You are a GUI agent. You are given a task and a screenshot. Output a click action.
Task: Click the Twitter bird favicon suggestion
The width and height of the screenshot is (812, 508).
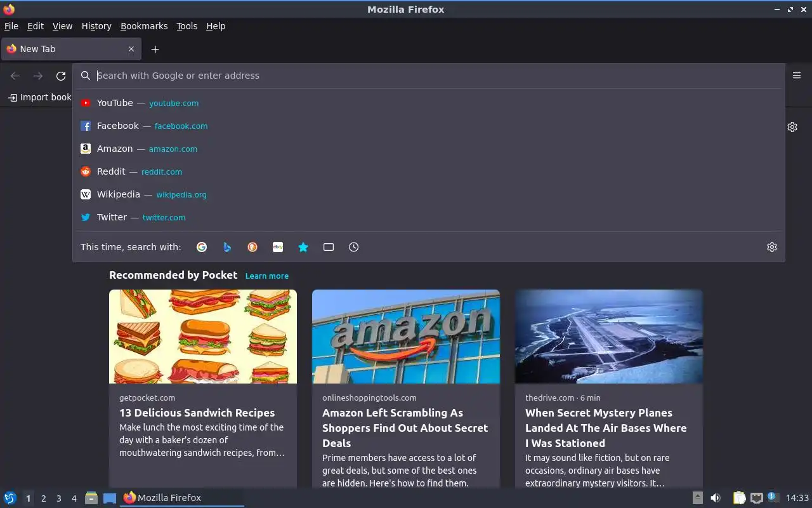tap(86, 217)
